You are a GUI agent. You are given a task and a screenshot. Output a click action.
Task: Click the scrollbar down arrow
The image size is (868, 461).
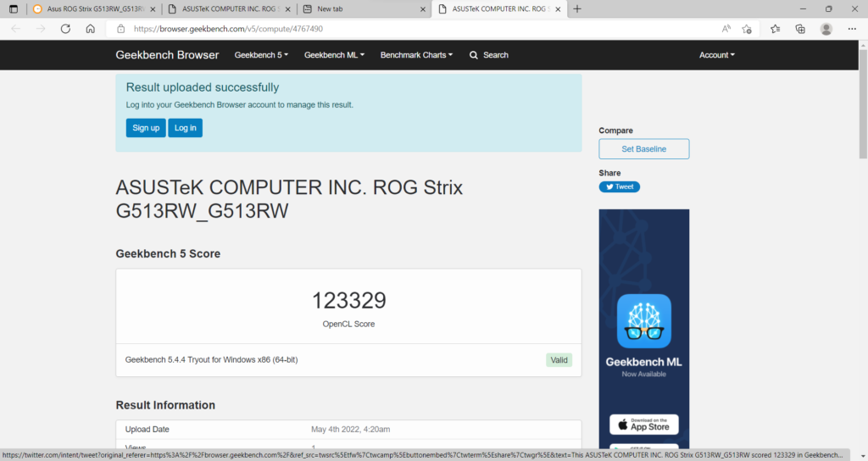(863, 456)
